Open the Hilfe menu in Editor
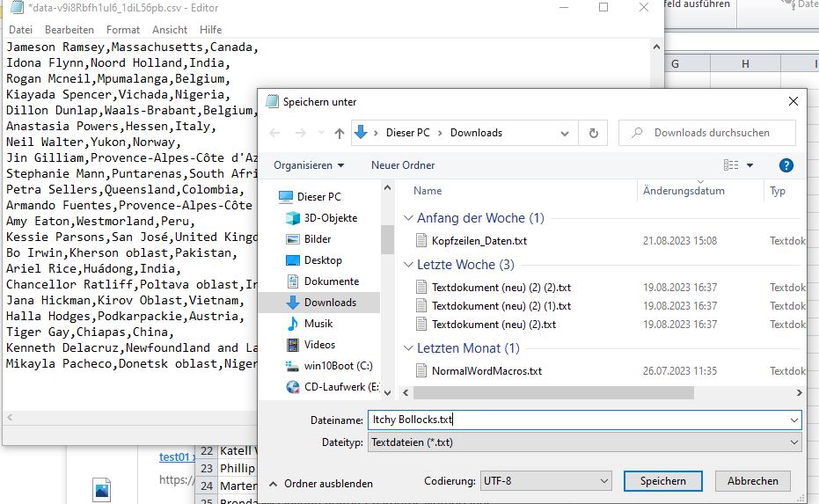Image resolution: width=819 pixels, height=504 pixels. (210, 30)
